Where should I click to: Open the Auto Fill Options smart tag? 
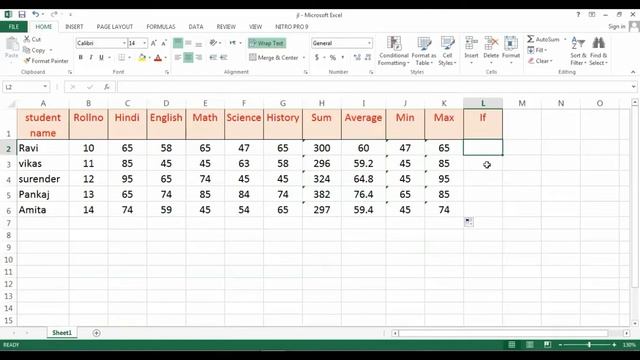[469, 222]
